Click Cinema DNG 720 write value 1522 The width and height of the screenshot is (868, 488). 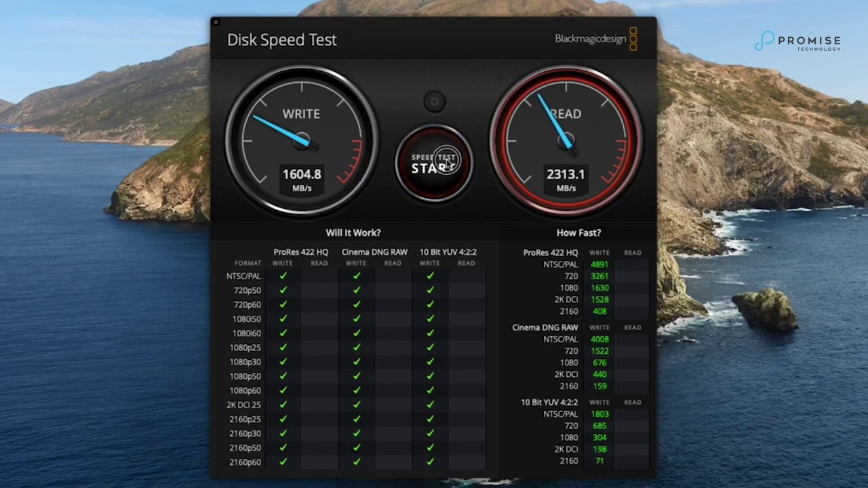[599, 351]
